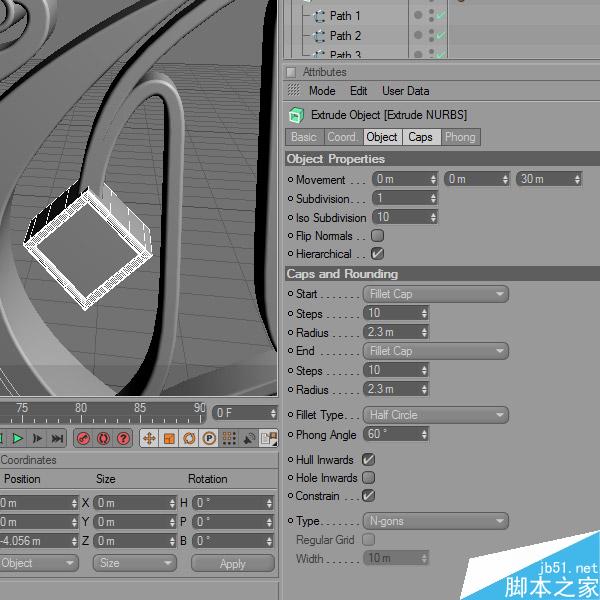Toggle rotation keyframe recording icon

click(189, 439)
